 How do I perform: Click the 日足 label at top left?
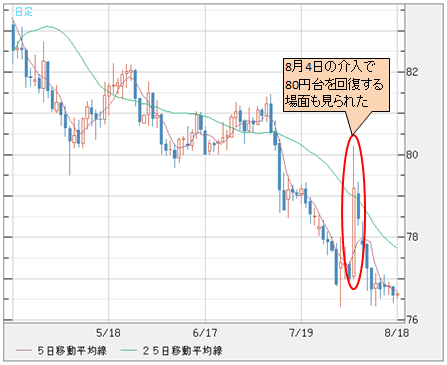pyautogui.click(x=24, y=12)
